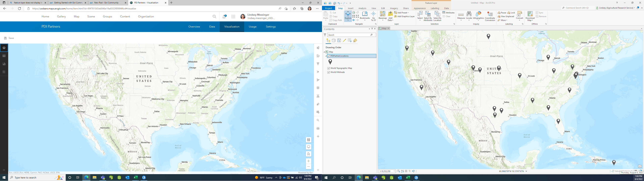Uncheck the World Hillshade layer
Viewport: 644px width, 181px height.
tap(329, 72)
